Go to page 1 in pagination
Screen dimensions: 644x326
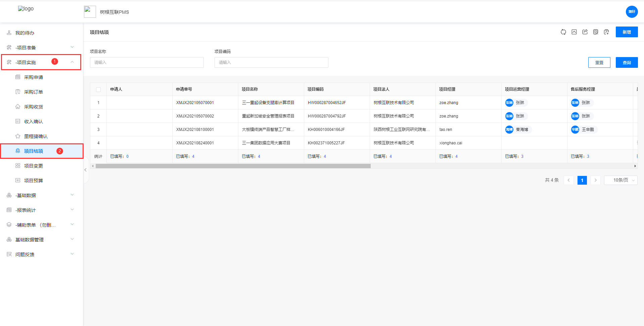point(582,180)
